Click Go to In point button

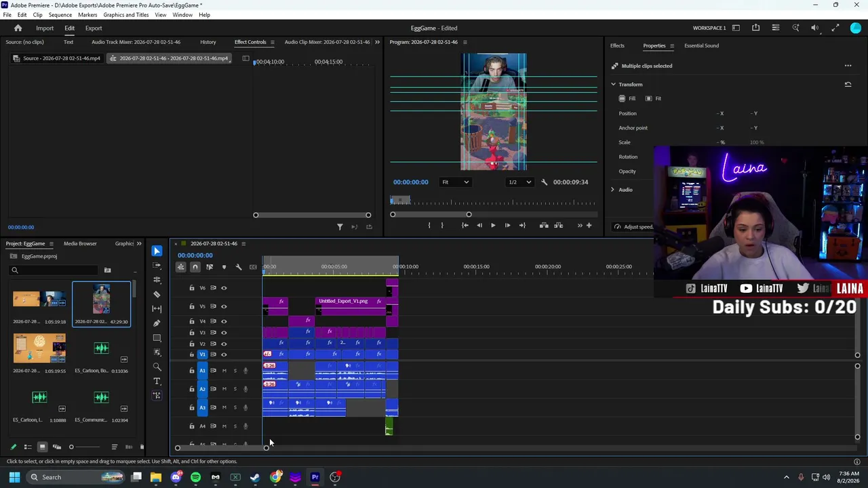pyautogui.click(x=465, y=225)
